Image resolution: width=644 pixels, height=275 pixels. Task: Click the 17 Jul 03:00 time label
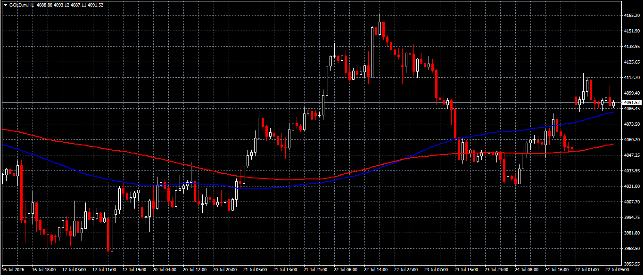point(74,270)
